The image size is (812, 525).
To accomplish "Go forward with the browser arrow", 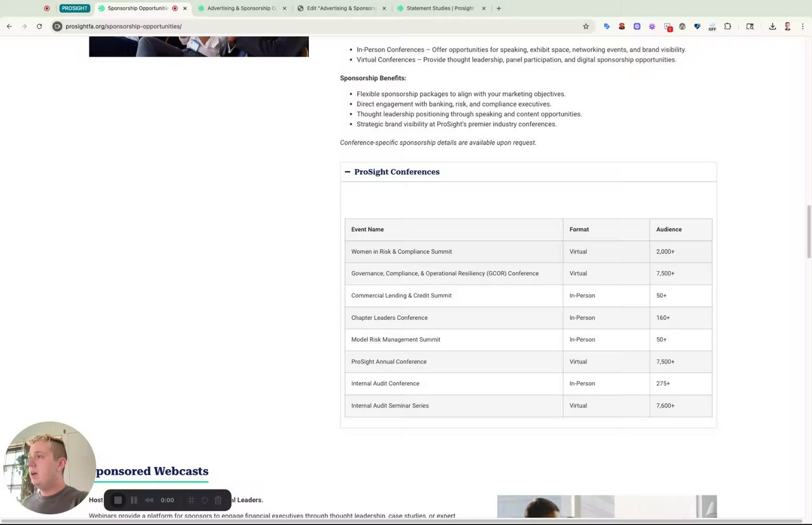I will (x=24, y=26).
